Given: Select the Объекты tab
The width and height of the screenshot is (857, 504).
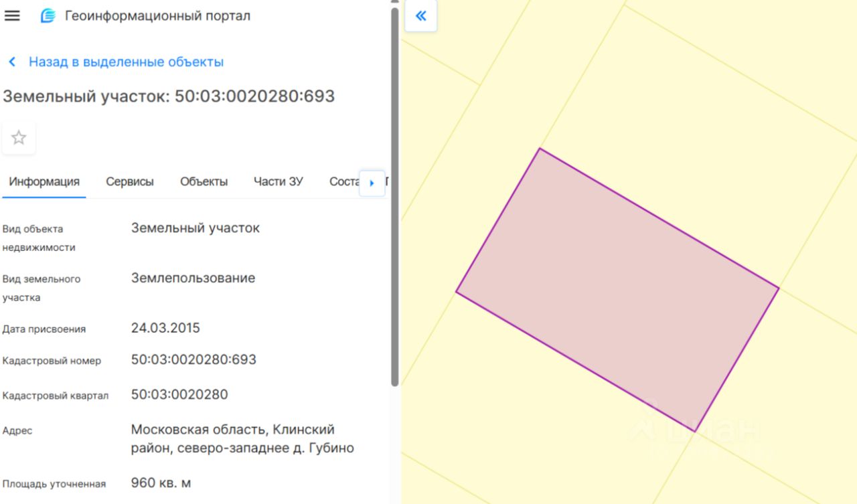Looking at the screenshot, I should [204, 181].
